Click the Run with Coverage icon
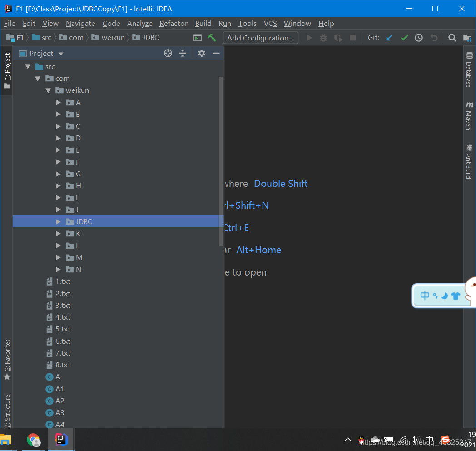The width and height of the screenshot is (476, 451). pos(338,38)
